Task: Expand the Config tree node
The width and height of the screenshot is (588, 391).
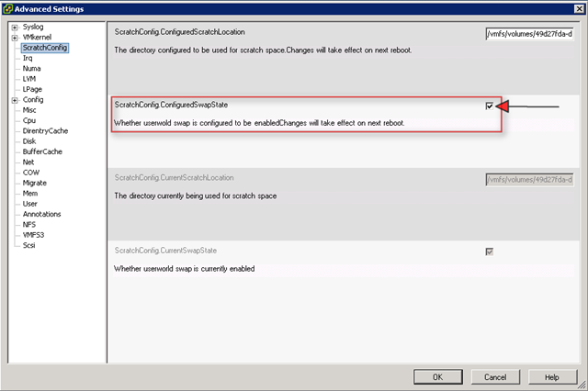Action: point(15,99)
